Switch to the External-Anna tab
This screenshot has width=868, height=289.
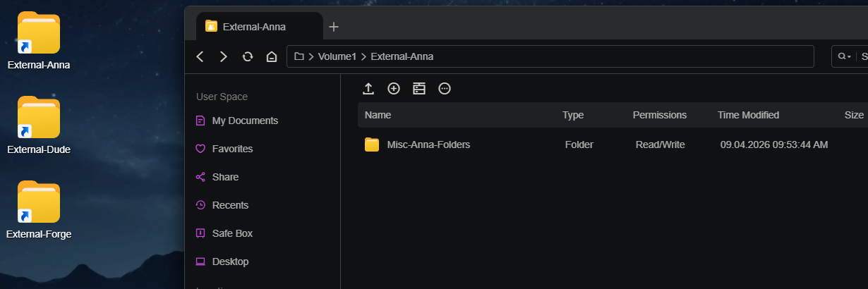(x=259, y=27)
